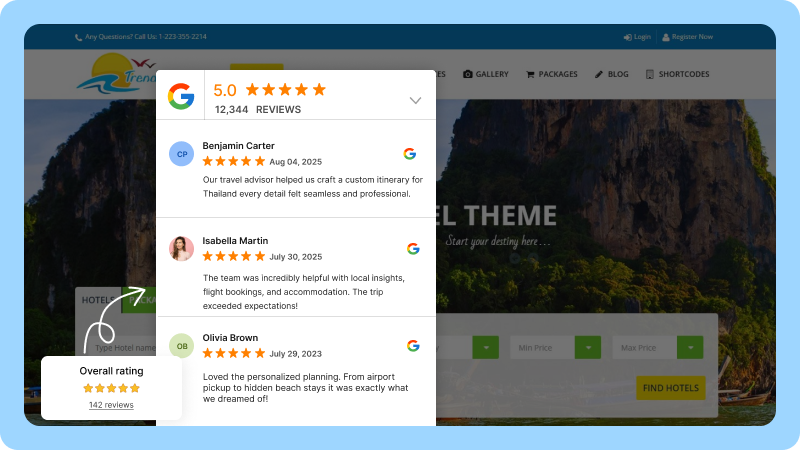Screen dimensions: 800x450
Task: Click Google icon on Benjamin Carter's review
Action: click(409, 154)
